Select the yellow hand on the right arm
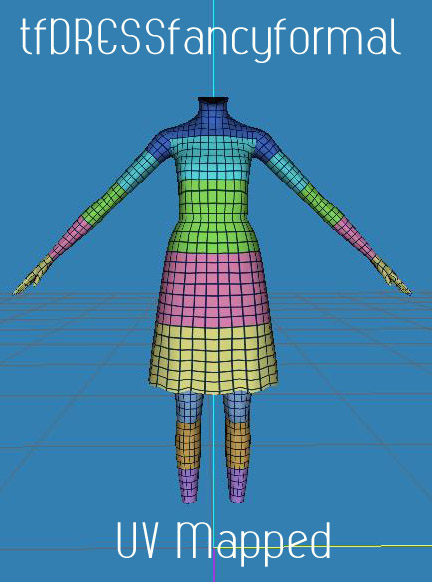Screen dimensions: 432x582 pos(391,275)
